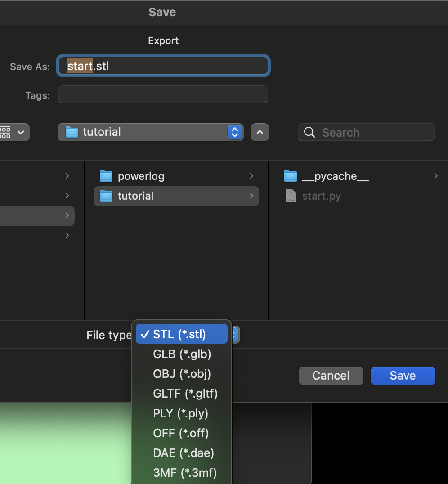
Task: Click the magnifying glass search icon
Action: 309,132
